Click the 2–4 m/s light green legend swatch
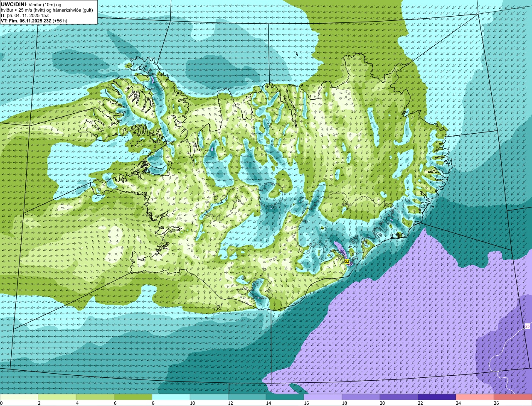The image size is (532, 406). [x=57, y=397]
